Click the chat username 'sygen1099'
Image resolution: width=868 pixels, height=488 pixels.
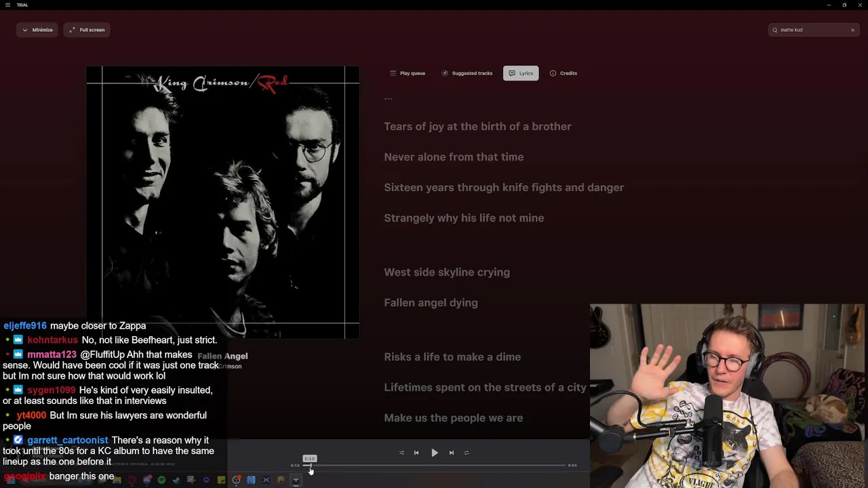tap(51, 390)
